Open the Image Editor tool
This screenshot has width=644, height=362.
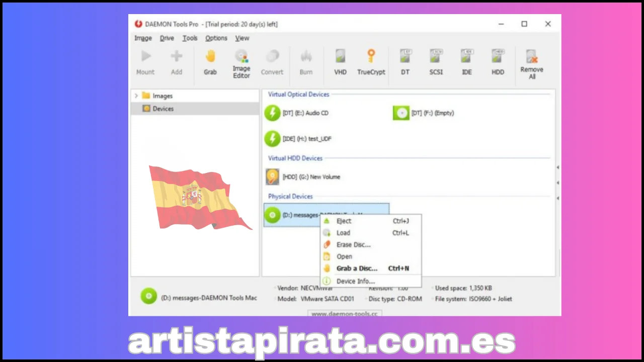click(241, 64)
